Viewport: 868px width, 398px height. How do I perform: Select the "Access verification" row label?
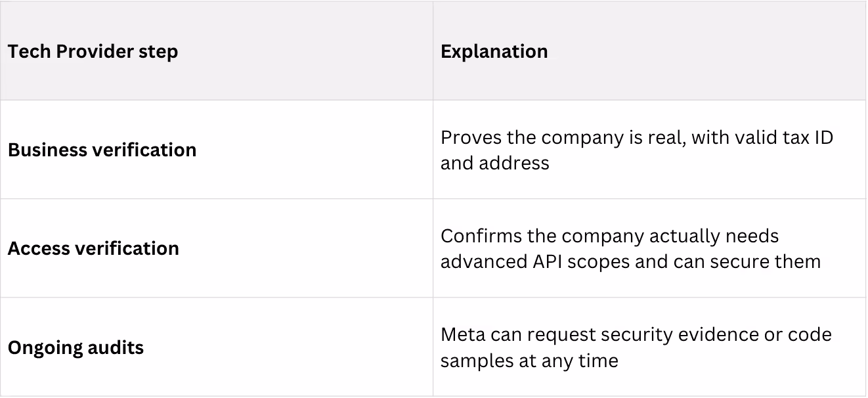coord(93,248)
